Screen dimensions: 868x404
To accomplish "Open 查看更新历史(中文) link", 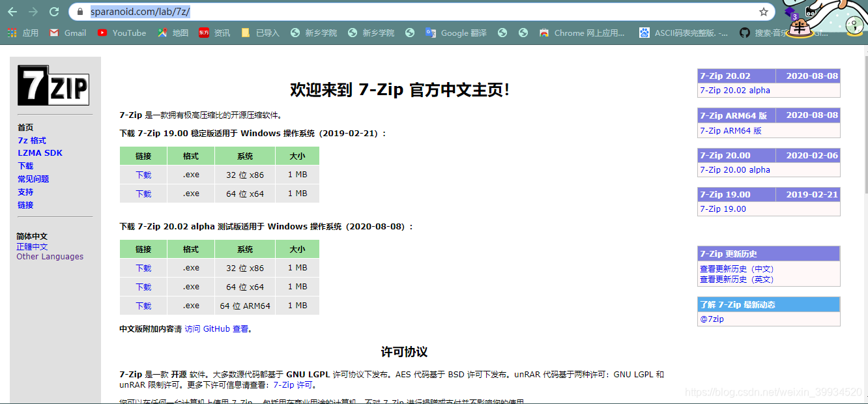I will 737,269.
